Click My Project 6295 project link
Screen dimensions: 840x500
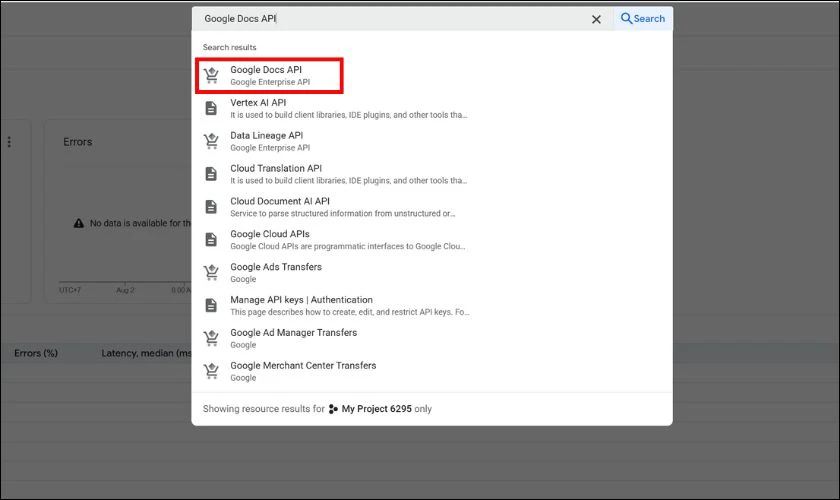tap(377, 409)
